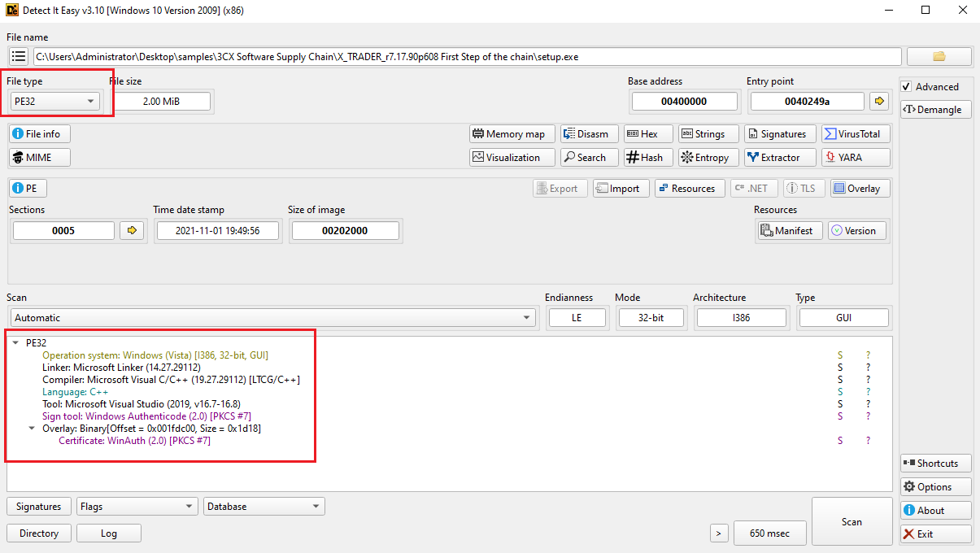Expand the Automatic scan mode dropdown
The image size is (980, 553).
click(x=273, y=318)
